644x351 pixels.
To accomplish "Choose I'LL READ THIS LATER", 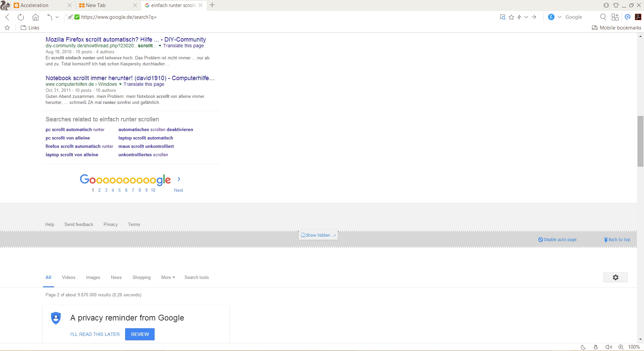I will (95, 334).
